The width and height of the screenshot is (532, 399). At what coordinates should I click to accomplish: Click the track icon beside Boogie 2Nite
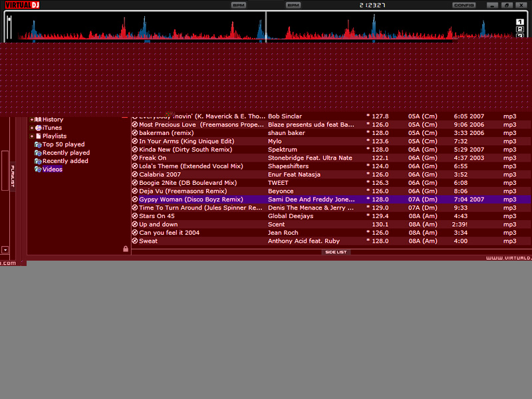[x=135, y=183]
